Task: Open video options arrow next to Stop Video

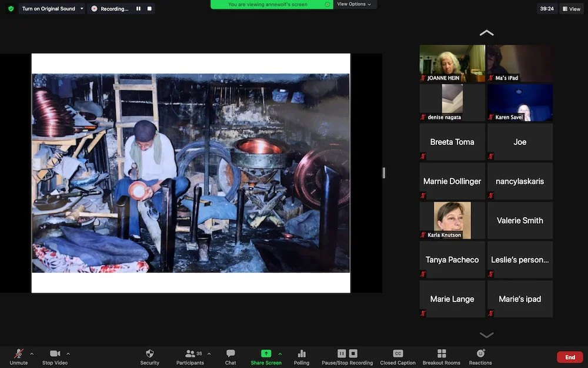Action: tap(68, 354)
